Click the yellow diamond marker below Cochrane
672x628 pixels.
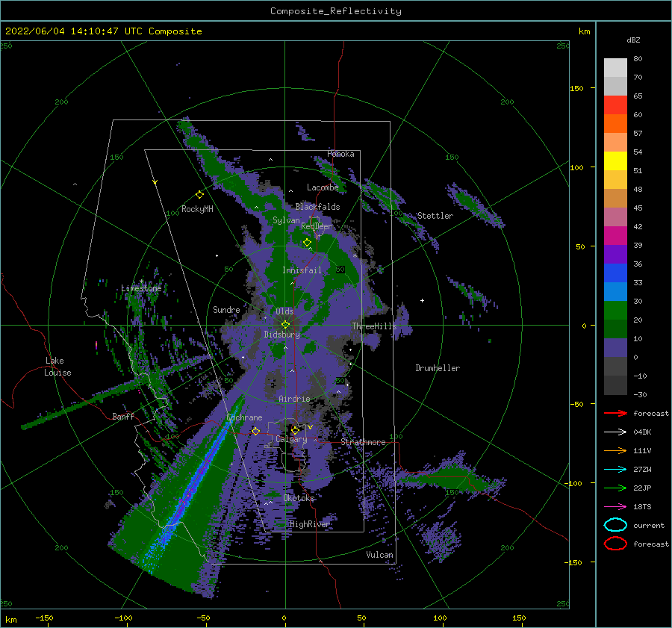pyautogui.click(x=255, y=431)
